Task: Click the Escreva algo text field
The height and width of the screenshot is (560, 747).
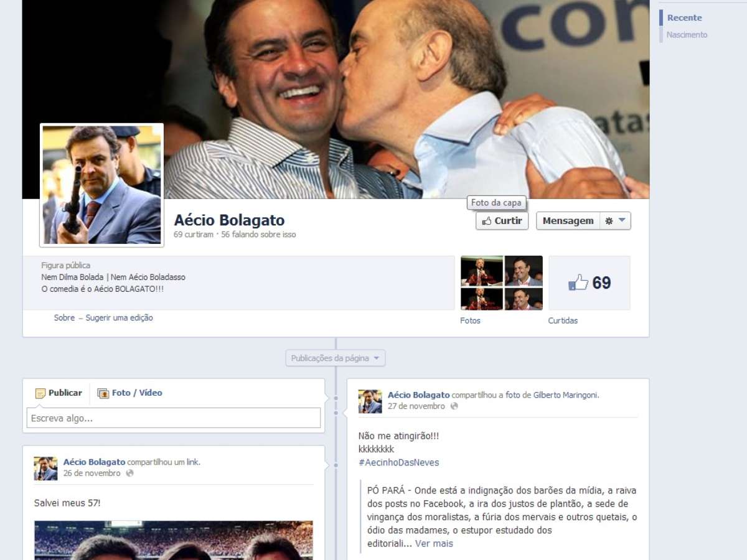Action: coord(174,418)
